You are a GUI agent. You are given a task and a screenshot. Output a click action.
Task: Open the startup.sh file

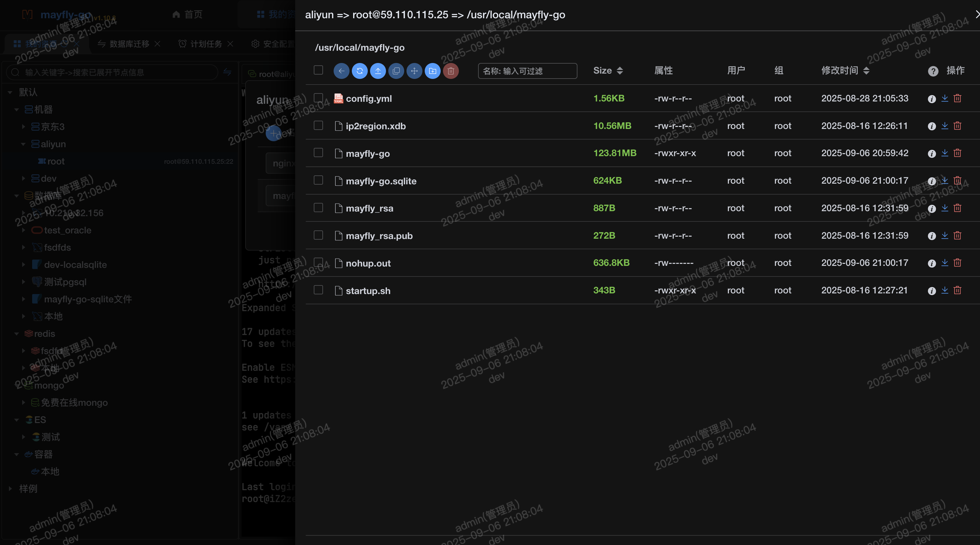pyautogui.click(x=368, y=291)
